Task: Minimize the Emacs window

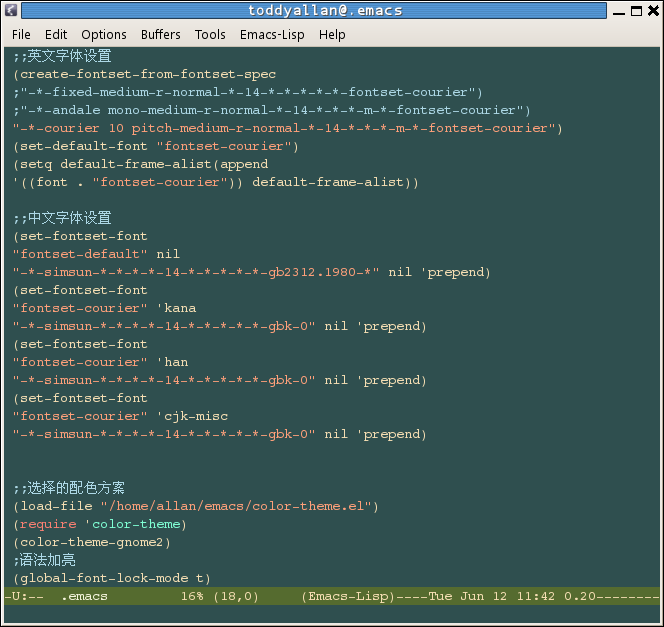Action: coord(619,11)
